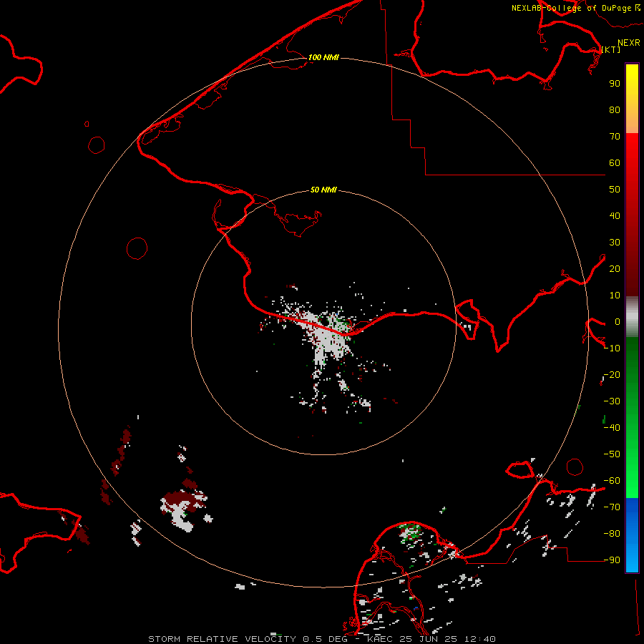The image size is (644, 644).
Task: Click the 100 NMI range ring label
Action: [x=323, y=57]
